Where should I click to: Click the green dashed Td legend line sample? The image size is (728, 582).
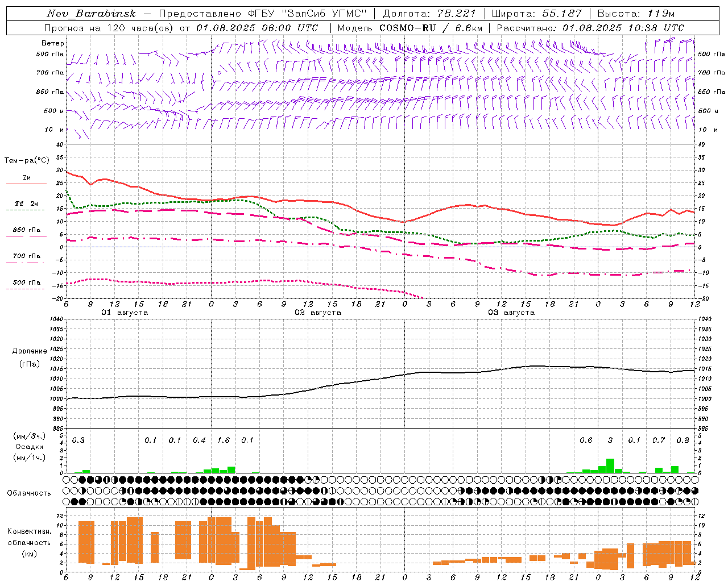[x=26, y=210]
